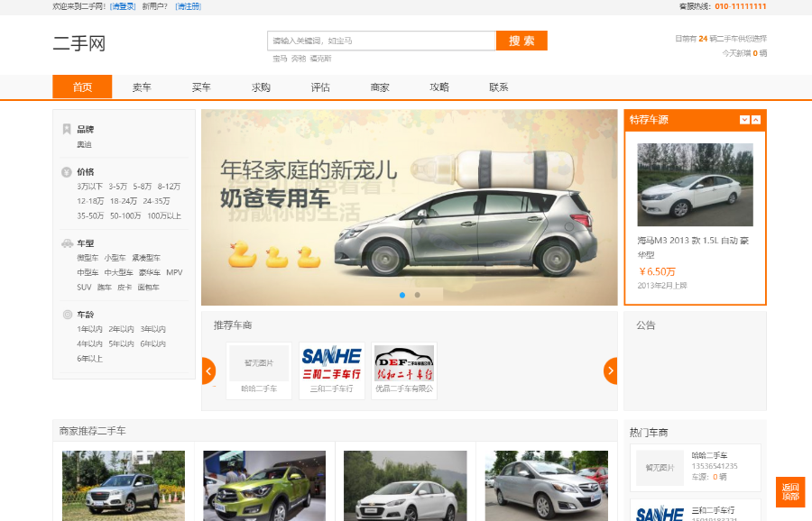
Task: Filter car age 1年以内
Action: point(89,329)
